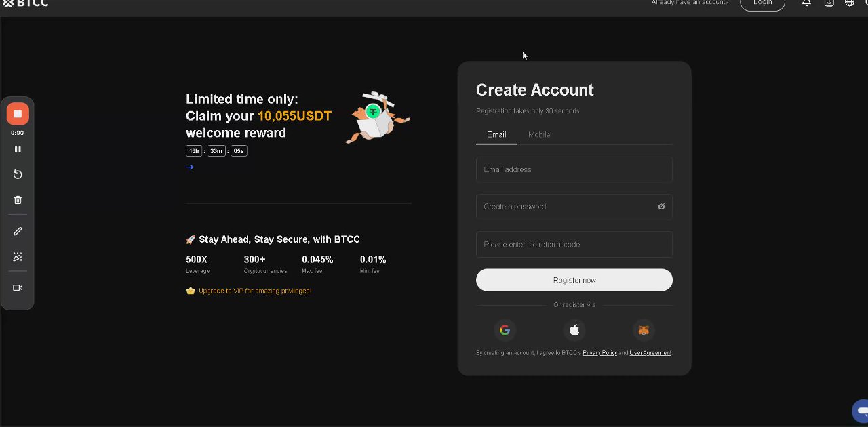
Task: Toggle the camera icon in recorder toolbar
Action: (x=18, y=288)
